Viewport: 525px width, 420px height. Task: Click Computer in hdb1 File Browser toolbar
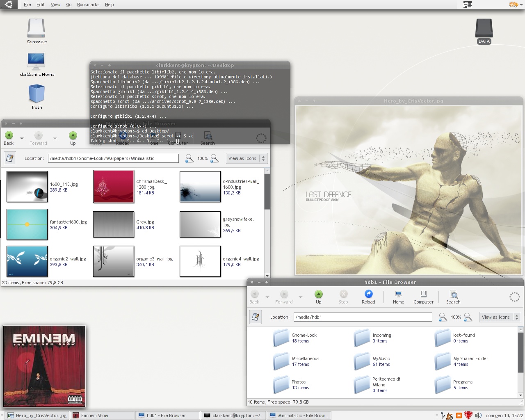click(x=423, y=297)
